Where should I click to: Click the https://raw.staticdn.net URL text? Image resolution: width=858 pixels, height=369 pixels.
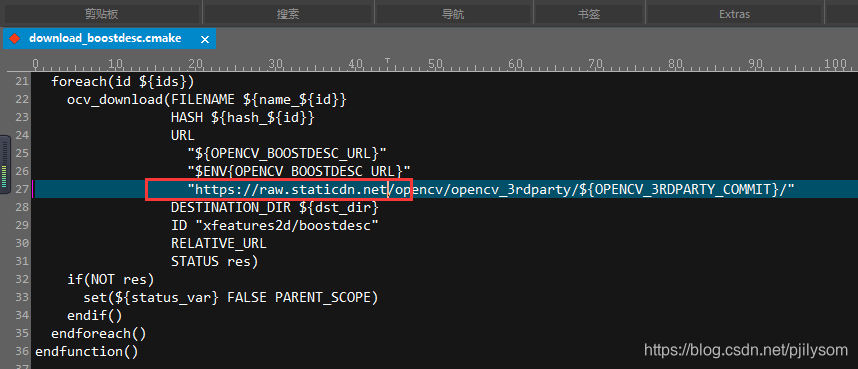point(291,189)
